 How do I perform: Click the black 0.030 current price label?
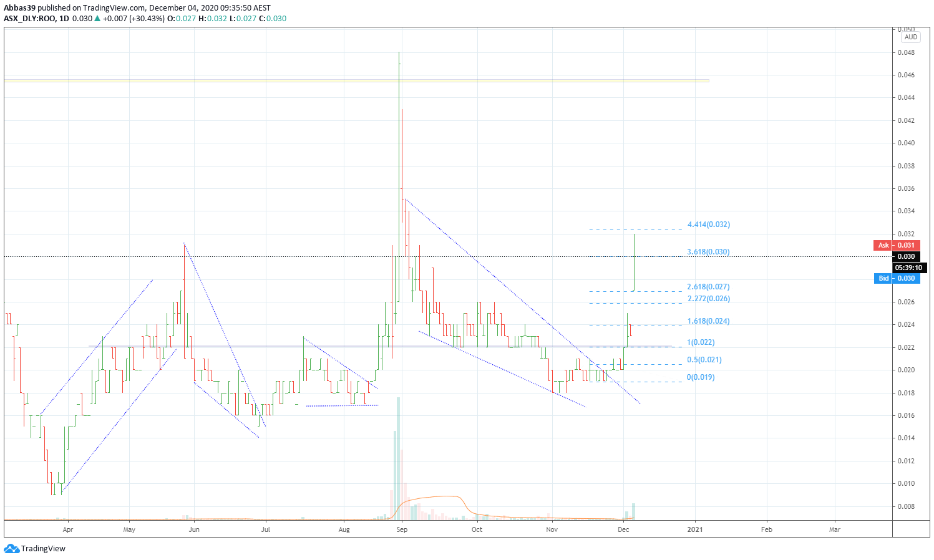906,256
